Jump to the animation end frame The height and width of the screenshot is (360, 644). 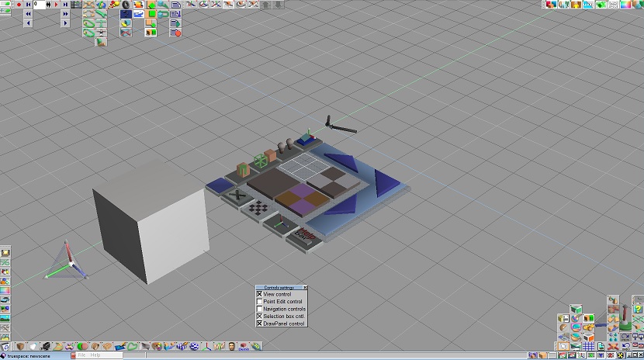tap(65, 5)
